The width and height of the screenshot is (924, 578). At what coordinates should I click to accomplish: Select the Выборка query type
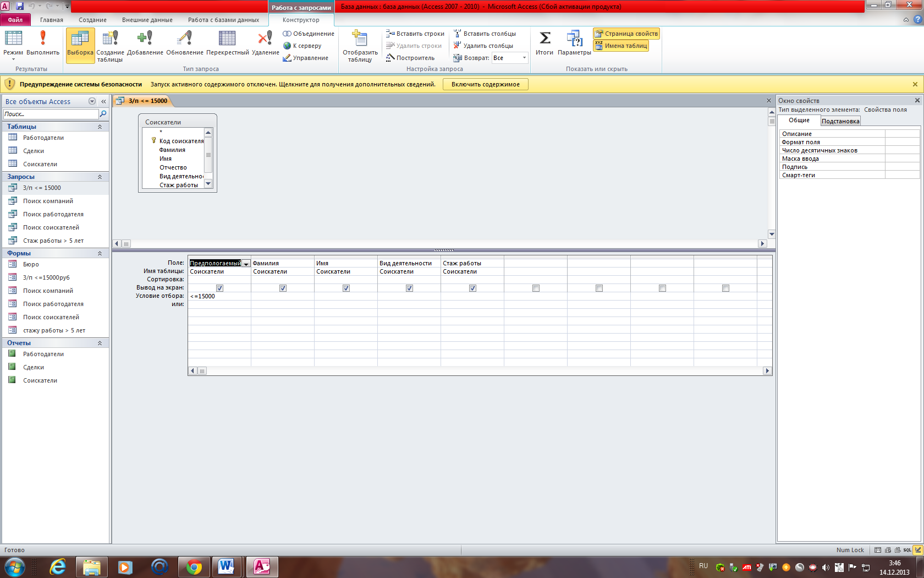(x=80, y=45)
